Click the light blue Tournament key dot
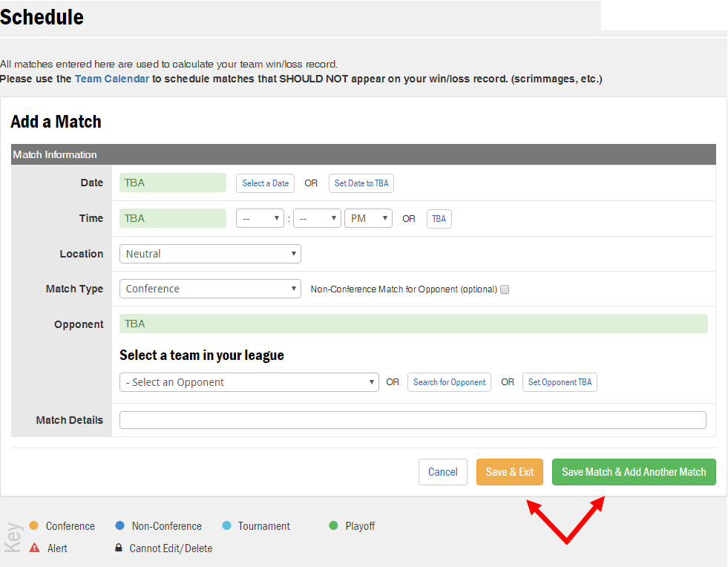This screenshot has width=728, height=567. tap(226, 525)
